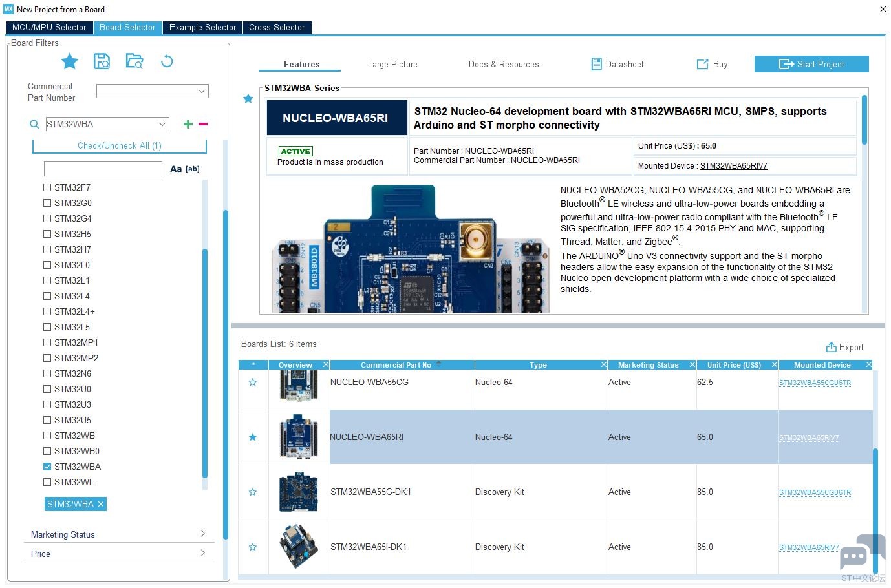The image size is (891, 588).
Task: Open STM32WBA65RIV7 link in details panel
Action: point(734,166)
